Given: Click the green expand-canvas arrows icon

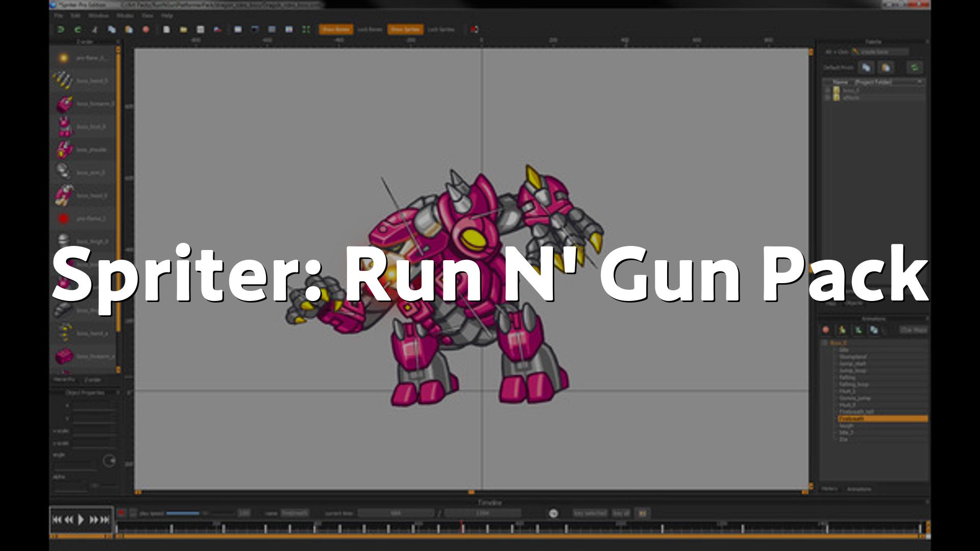Looking at the screenshot, I should 306,30.
